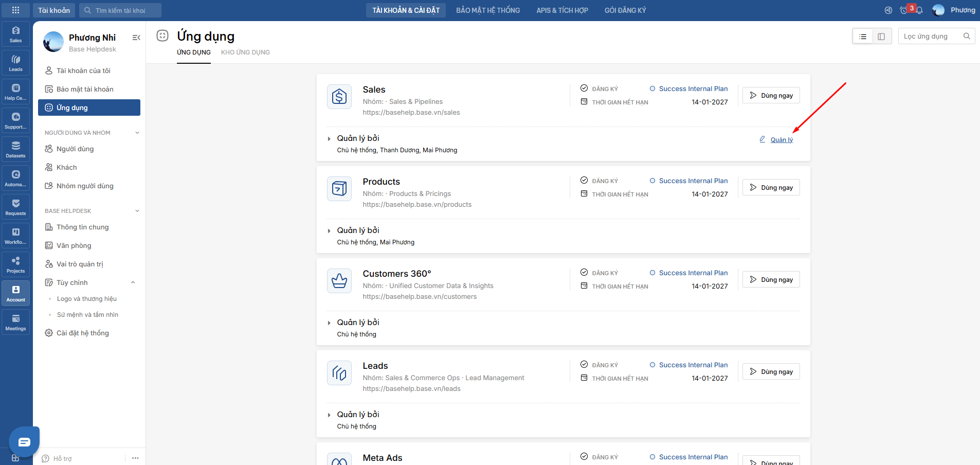Open Gói đăng ký top menu
This screenshot has height=465, width=980.
625,10
